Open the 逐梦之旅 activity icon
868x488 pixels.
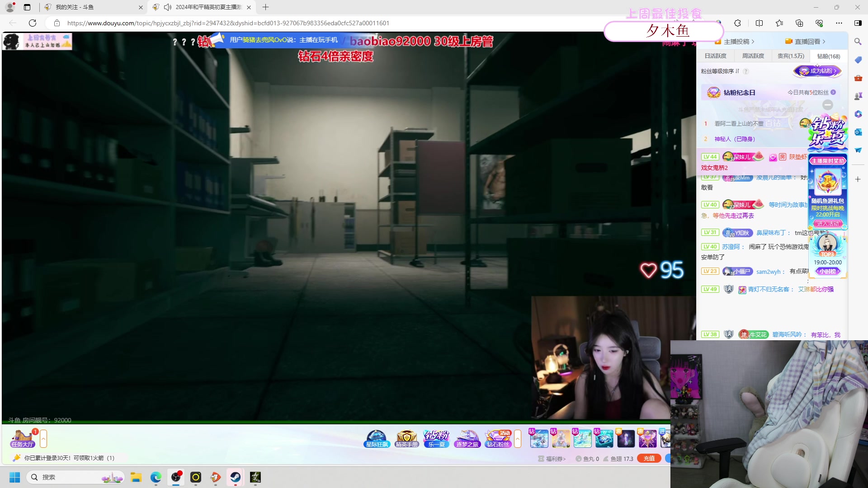point(467,439)
